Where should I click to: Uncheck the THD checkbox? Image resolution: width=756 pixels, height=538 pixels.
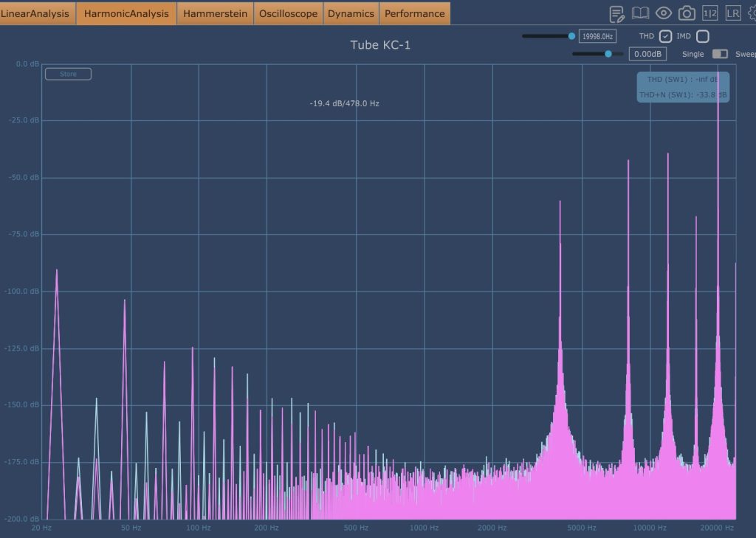click(665, 36)
